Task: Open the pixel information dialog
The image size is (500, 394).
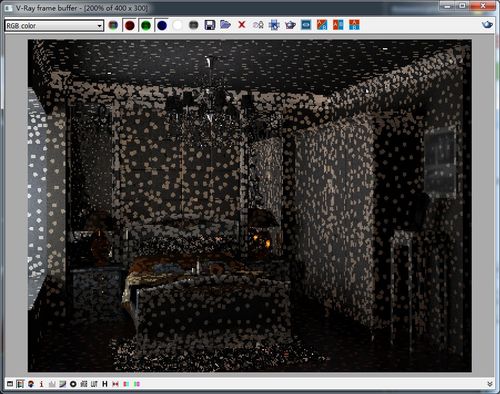Action: coord(41,384)
